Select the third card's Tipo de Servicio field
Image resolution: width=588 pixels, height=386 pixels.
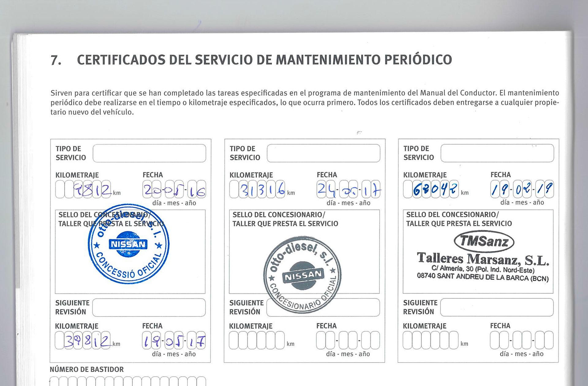click(497, 153)
